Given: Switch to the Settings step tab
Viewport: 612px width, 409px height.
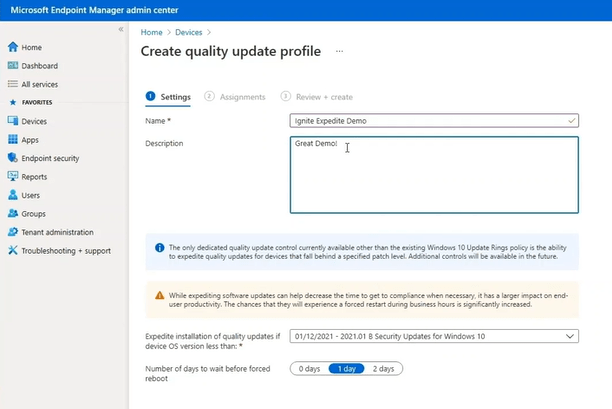Looking at the screenshot, I should tap(168, 97).
